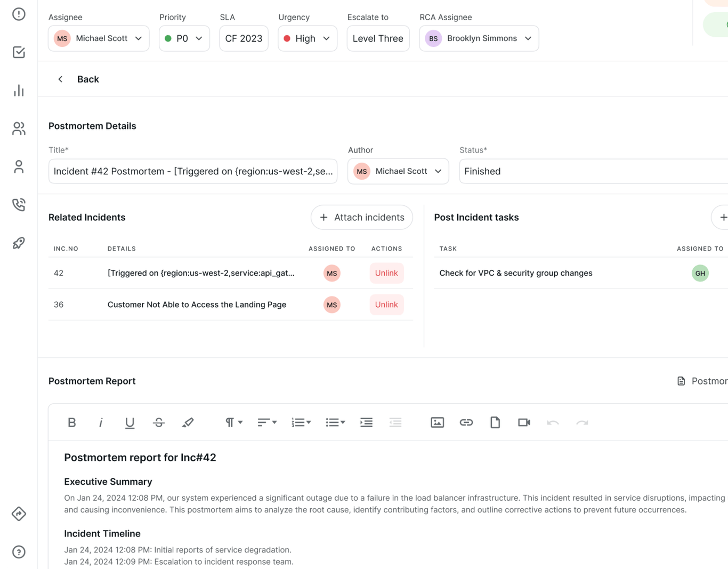Select the highlighter tool in the editor
The width and height of the screenshot is (728, 569).
pos(188,422)
